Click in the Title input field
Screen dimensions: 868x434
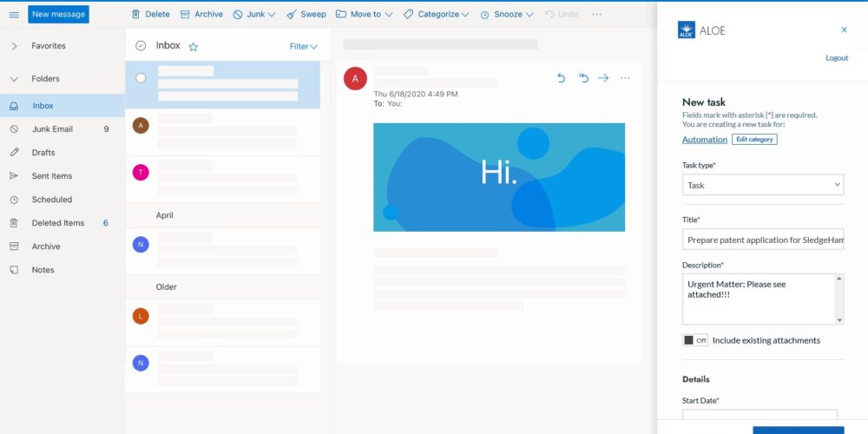pos(763,240)
